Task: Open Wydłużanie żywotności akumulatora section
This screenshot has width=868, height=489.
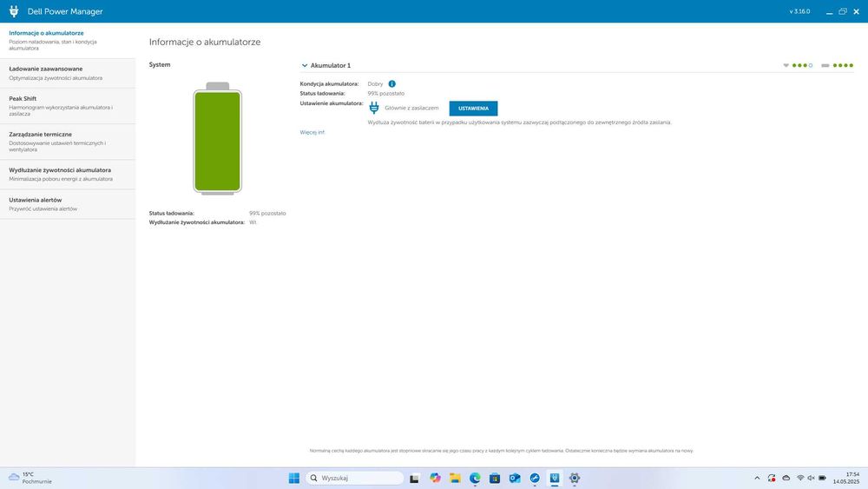Action: (68, 175)
